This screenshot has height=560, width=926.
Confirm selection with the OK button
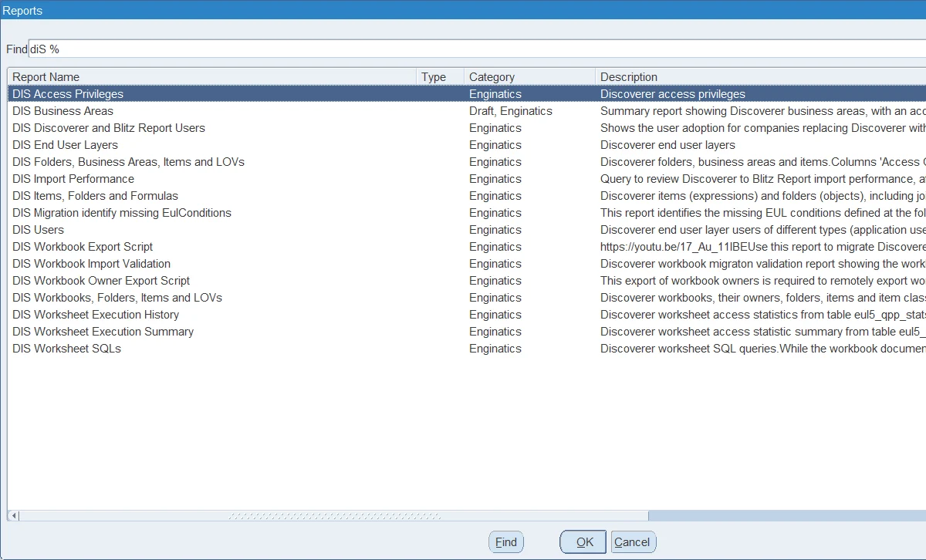584,542
